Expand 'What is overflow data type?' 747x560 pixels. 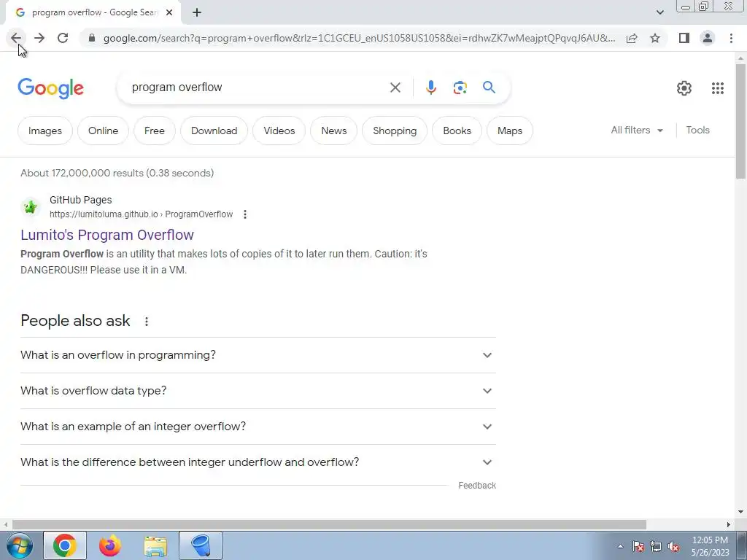(x=258, y=391)
